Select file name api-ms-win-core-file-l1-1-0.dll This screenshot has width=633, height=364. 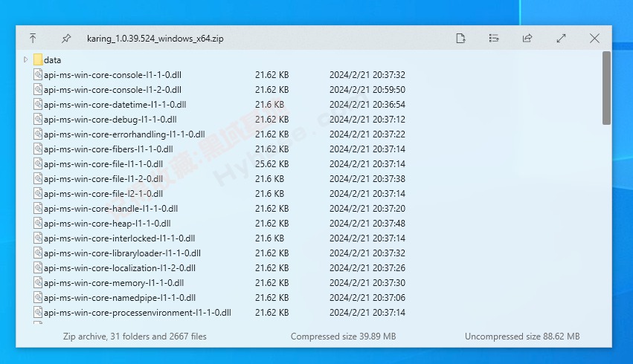[103, 164]
